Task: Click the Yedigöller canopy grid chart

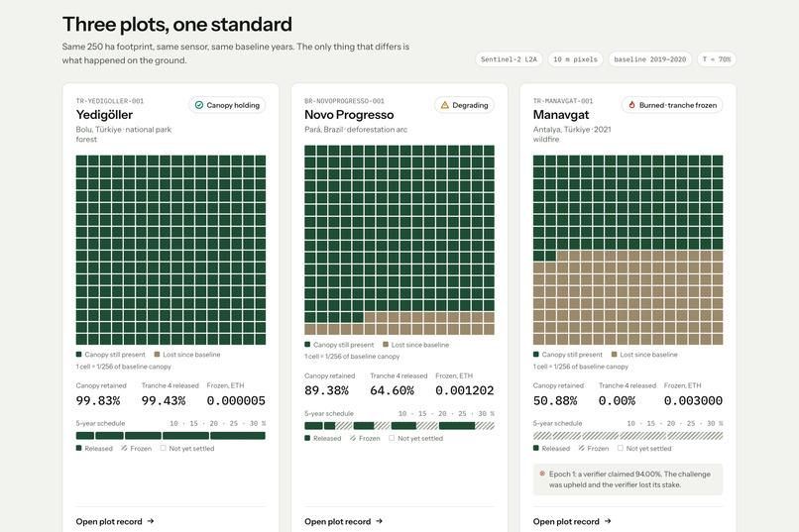Action: [x=171, y=250]
